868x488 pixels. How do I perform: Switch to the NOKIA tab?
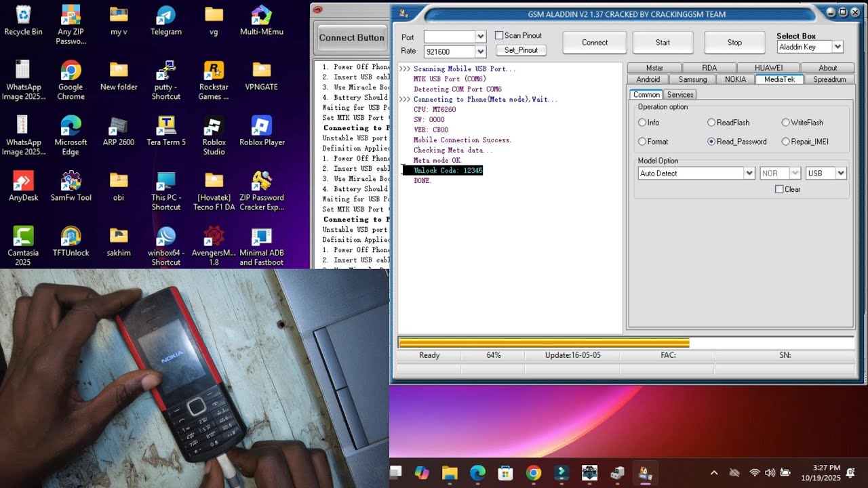(x=735, y=79)
